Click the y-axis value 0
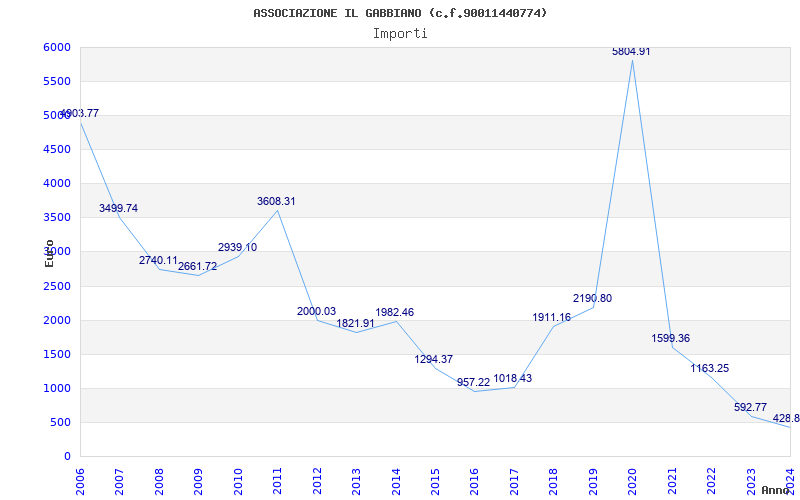 click(x=67, y=457)
